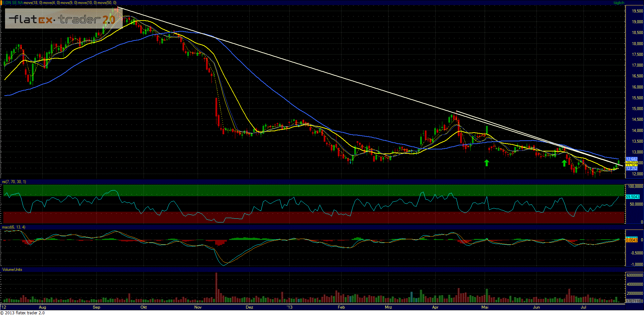Click the orange marker beside E.ON SE NA
Screen dimensions: 644x316
[1, 3]
